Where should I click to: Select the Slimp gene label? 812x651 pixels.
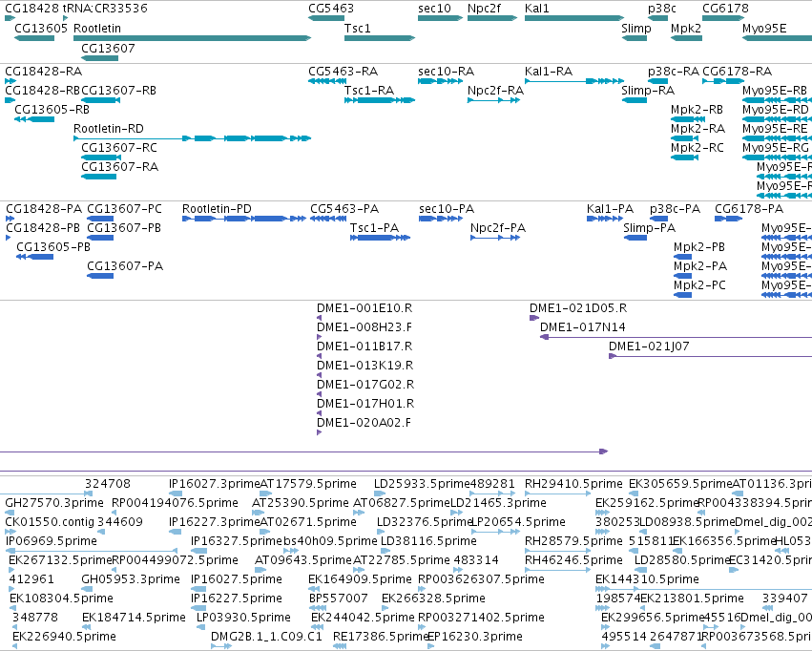pos(635,29)
